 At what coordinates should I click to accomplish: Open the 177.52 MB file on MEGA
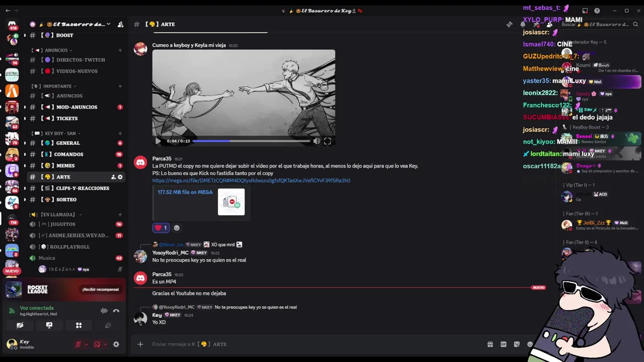pyautogui.click(x=185, y=192)
